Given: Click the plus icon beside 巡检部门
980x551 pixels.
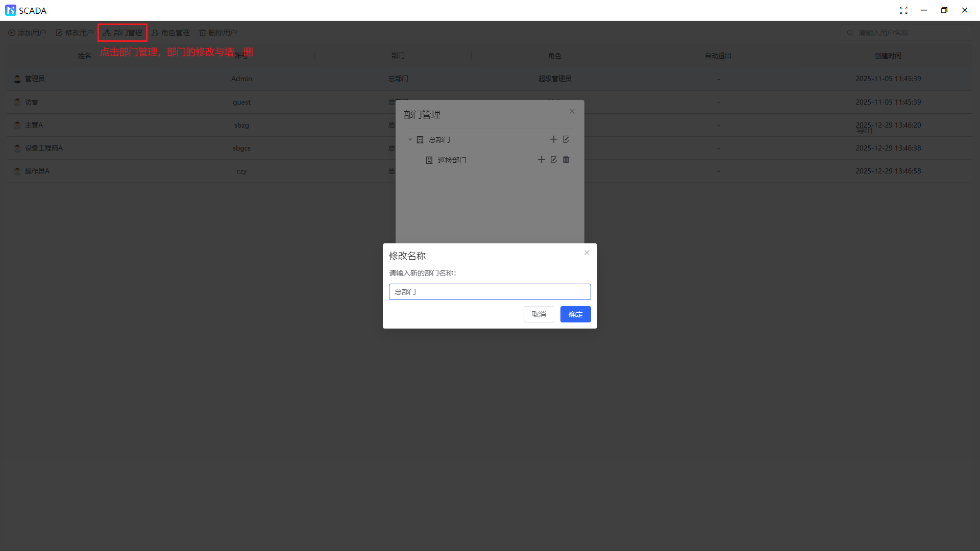Looking at the screenshot, I should click(x=542, y=160).
